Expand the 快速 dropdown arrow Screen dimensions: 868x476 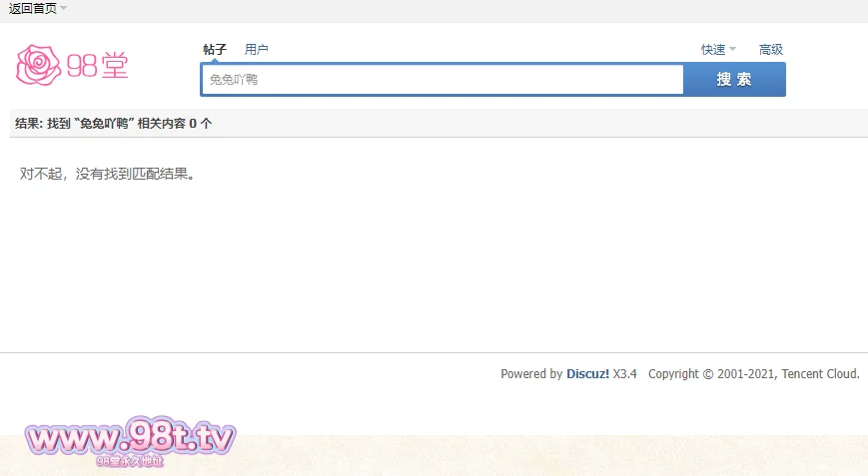pos(732,50)
